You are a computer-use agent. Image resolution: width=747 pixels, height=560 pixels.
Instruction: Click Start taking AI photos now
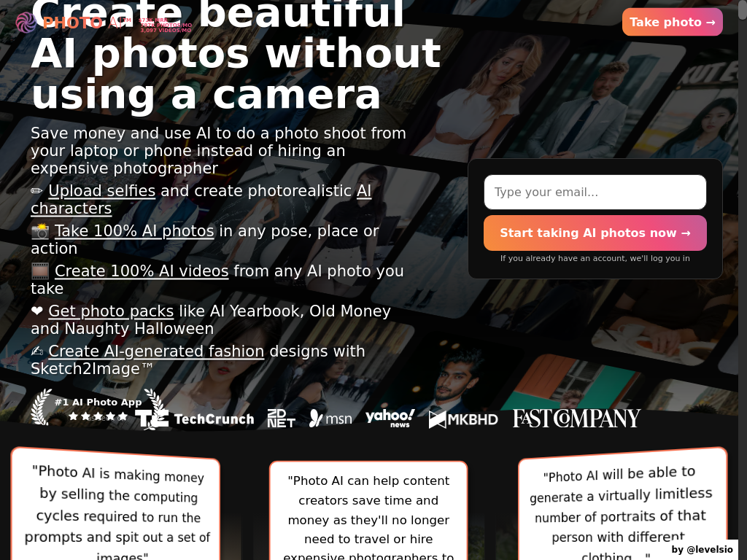[595, 233]
